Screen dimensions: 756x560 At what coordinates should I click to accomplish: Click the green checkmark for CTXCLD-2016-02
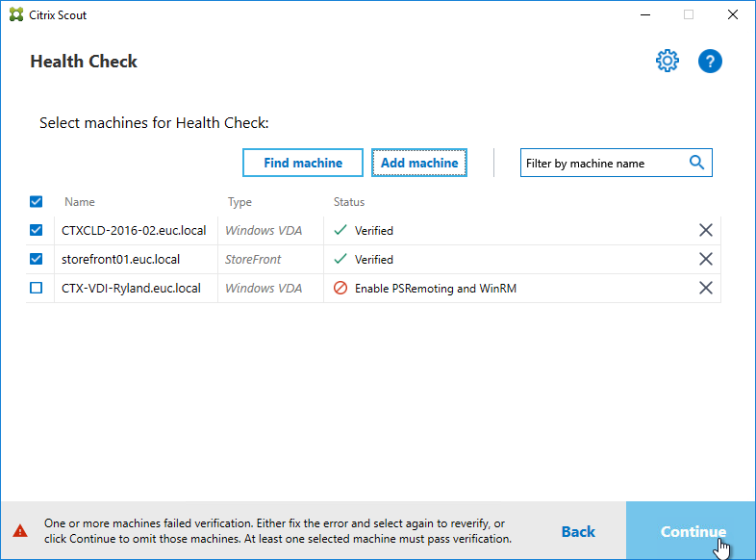pos(340,230)
